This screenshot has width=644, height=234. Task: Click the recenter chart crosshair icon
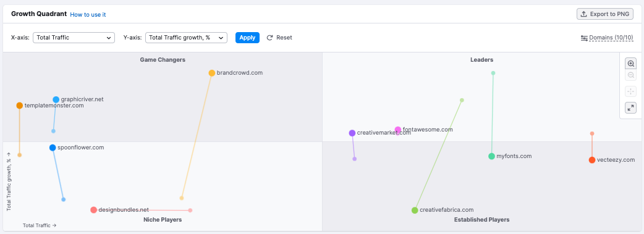pos(630,91)
